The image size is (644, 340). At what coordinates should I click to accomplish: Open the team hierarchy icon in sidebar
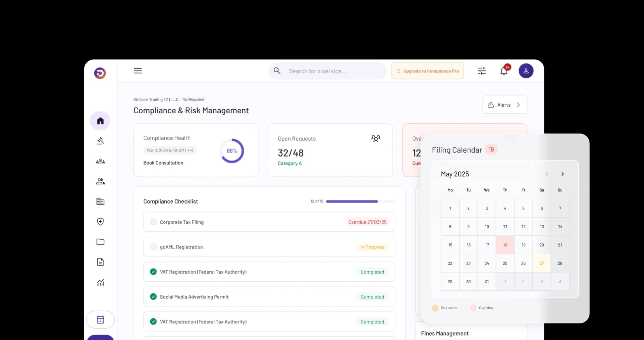tap(100, 161)
